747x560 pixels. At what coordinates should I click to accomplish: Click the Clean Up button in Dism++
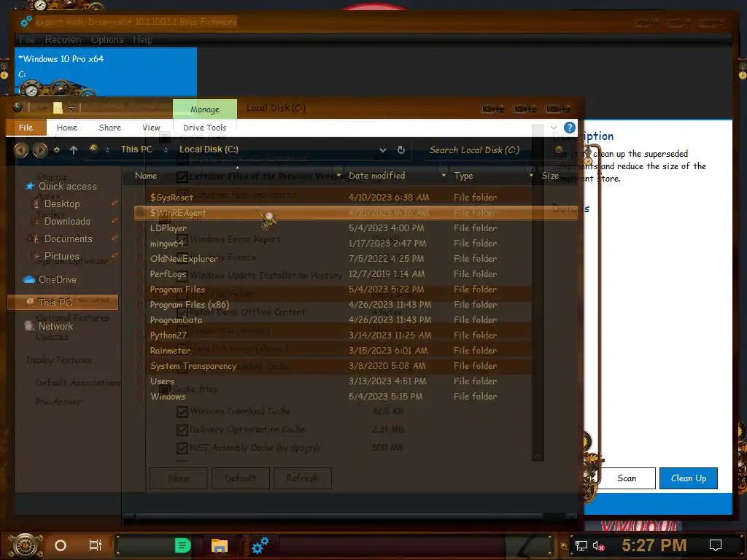click(689, 478)
